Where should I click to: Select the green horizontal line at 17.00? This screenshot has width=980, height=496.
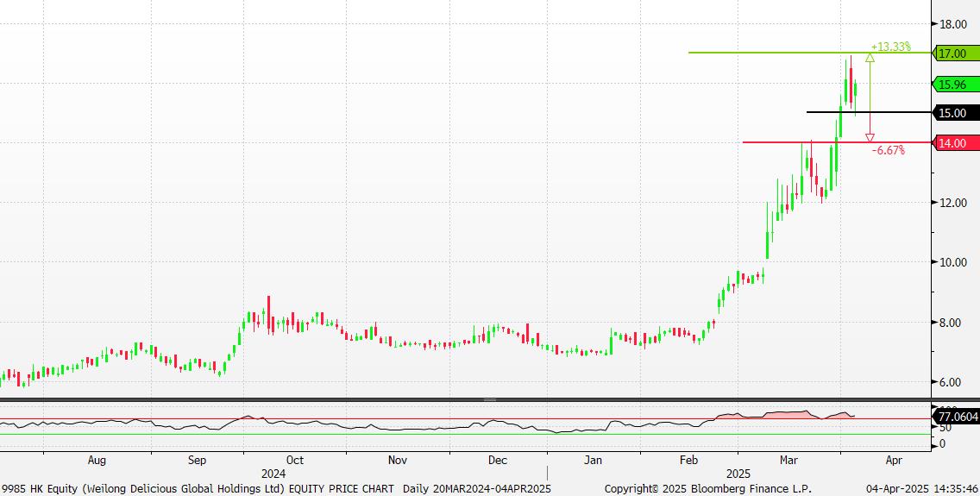[776, 53]
